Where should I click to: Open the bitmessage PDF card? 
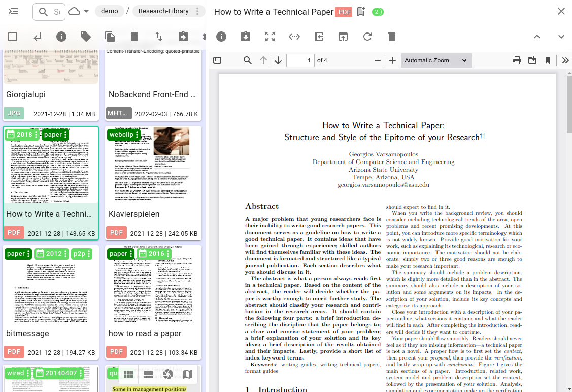pyautogui.click(x=51, y=302)
